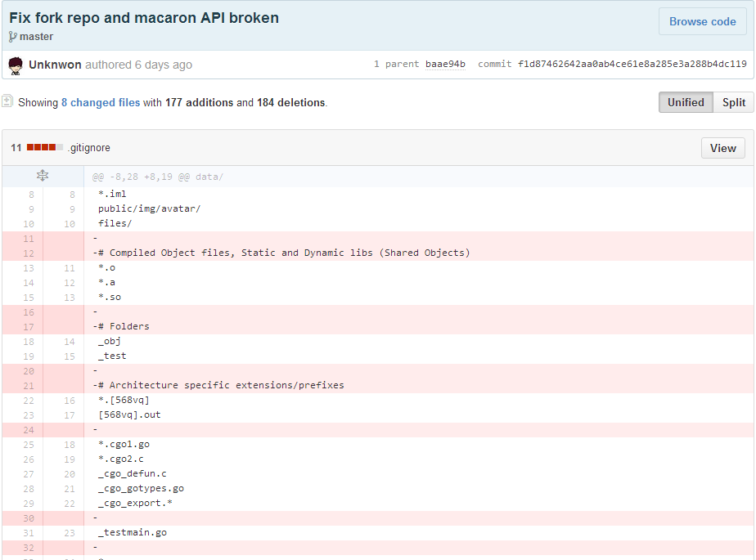Image resolution: width=756 pixels, height=560 pixels.
Task: Expand hidden lines with the unfold icon
Action: pyautogui.click(x=43, y=177)
